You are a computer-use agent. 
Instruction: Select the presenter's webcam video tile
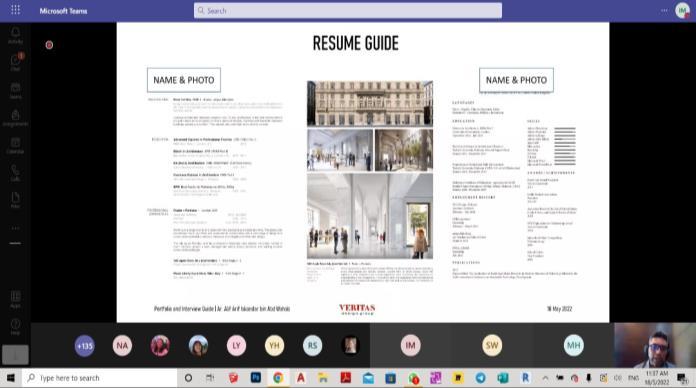(x=655, y=345)
